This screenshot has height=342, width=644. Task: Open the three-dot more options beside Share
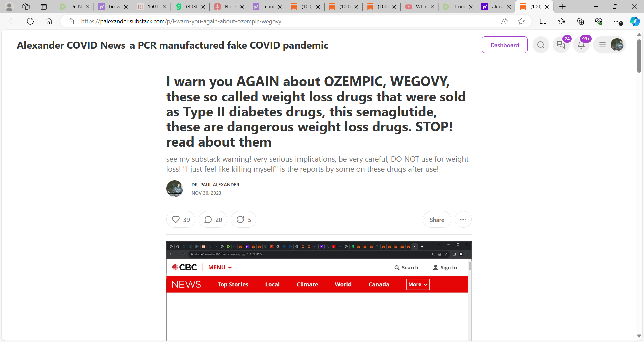pyautogui.click(x=463, y=220)
